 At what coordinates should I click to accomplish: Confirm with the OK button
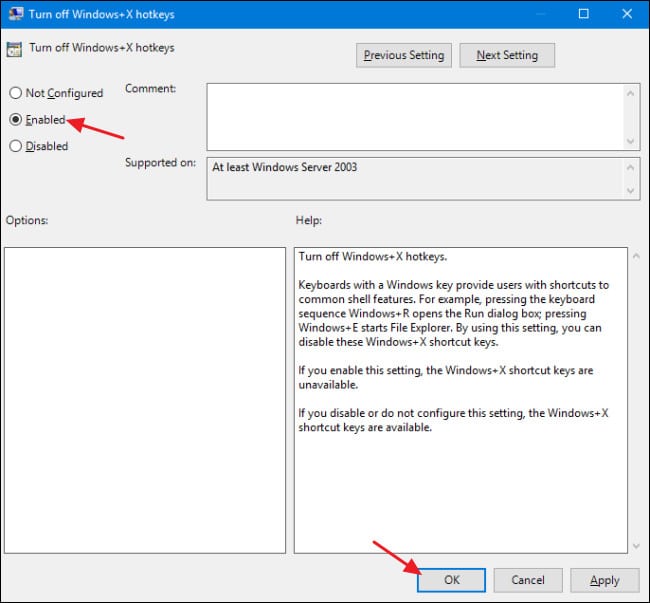point(451,580)
